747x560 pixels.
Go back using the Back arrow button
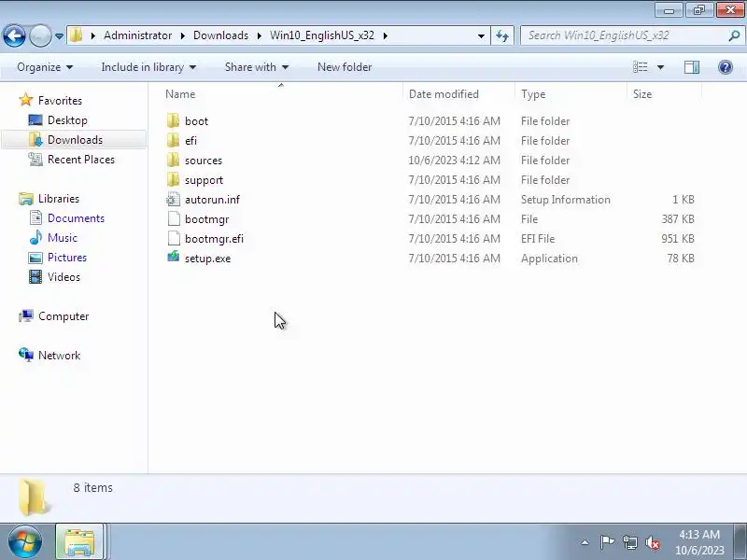[14, 35]
